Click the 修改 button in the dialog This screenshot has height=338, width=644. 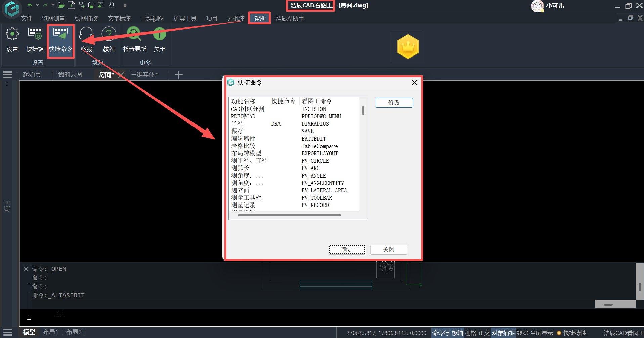(x=394, y=103)
